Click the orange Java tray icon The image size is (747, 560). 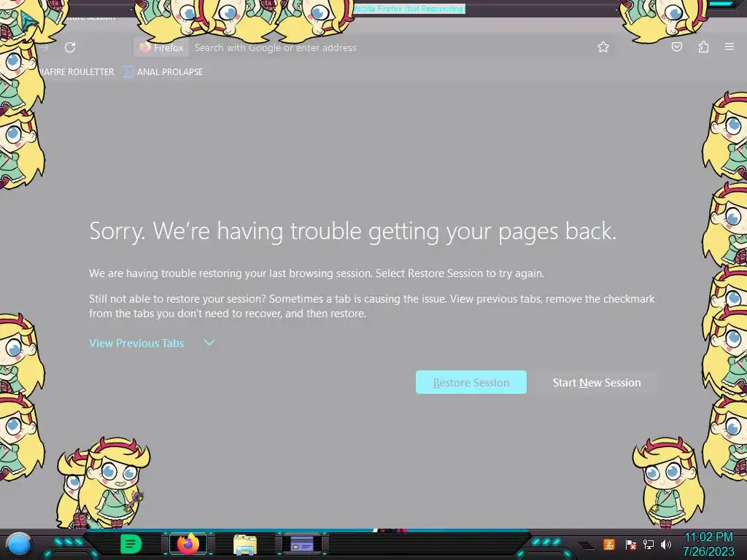click(x=609, y=544)
